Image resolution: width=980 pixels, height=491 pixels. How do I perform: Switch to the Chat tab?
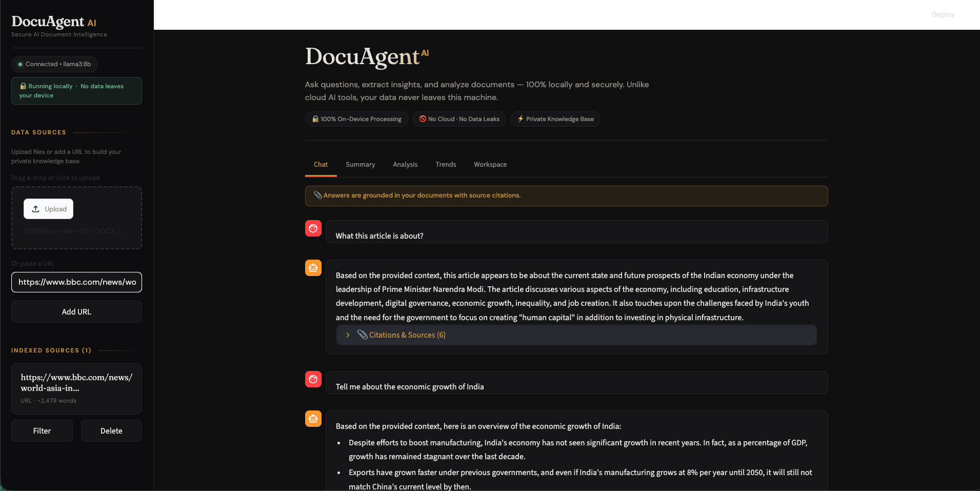321,164
